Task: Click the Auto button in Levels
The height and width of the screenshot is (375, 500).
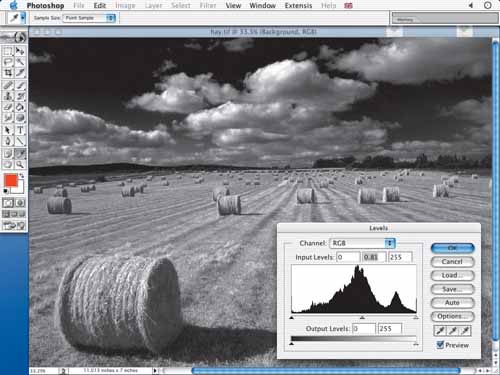Action: click(452, 303)
